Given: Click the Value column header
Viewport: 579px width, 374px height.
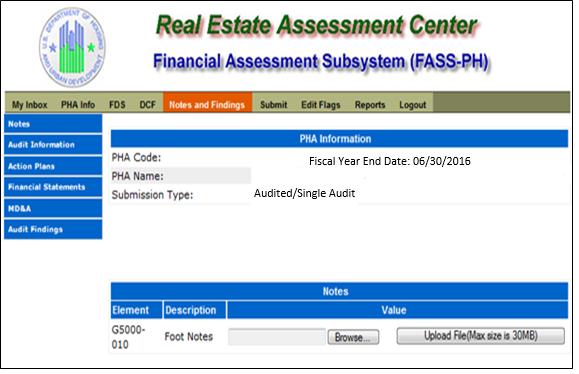Looking at the screenshot, I should (x=398, y=310).
